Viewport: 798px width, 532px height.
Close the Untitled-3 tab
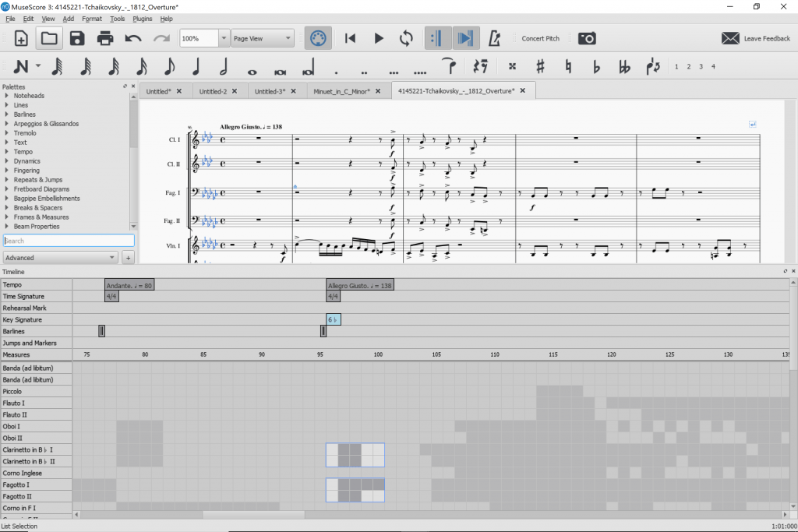click(x=293, y=91)
